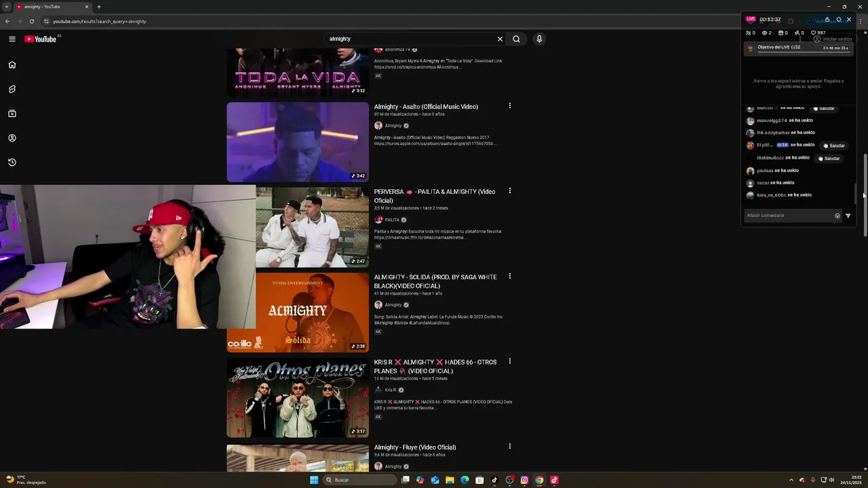The width and height of the screenshot is (868, 488).
Task: Go back in the browser
Action: point(7,21)
